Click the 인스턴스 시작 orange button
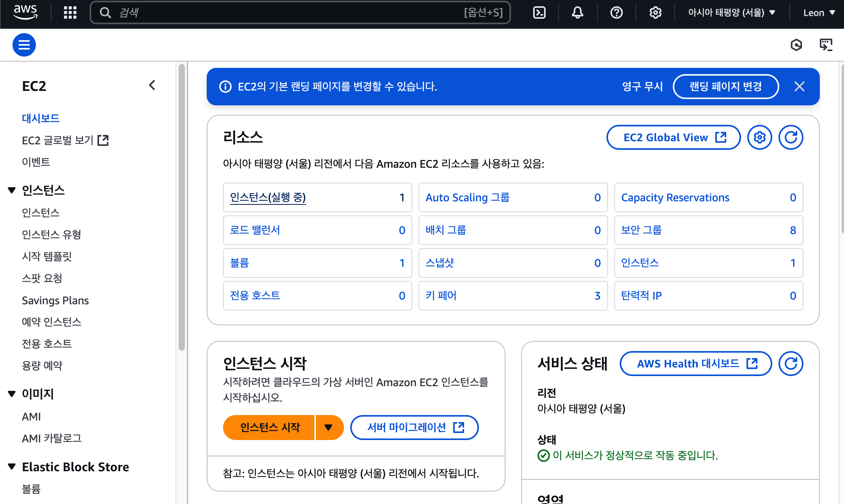 tap(270, 428)
